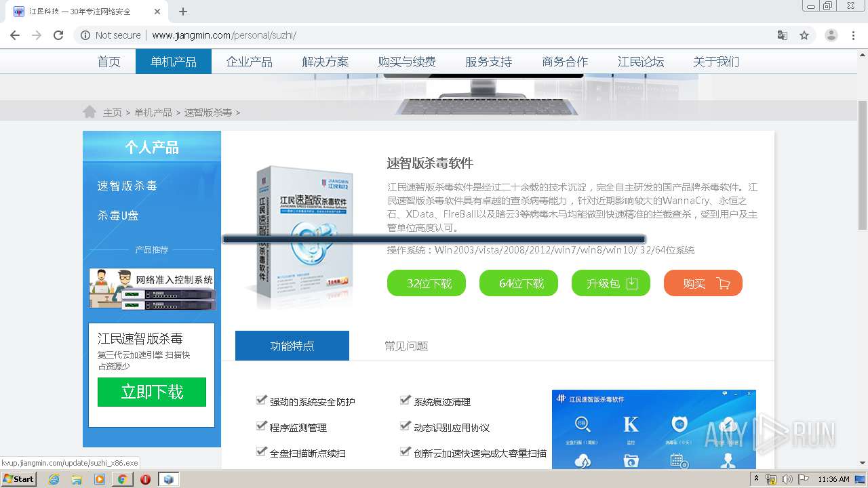This screenshot has height=488, width=868.
Task: Open 商务合作 navigation item
Action: (565, 62)
